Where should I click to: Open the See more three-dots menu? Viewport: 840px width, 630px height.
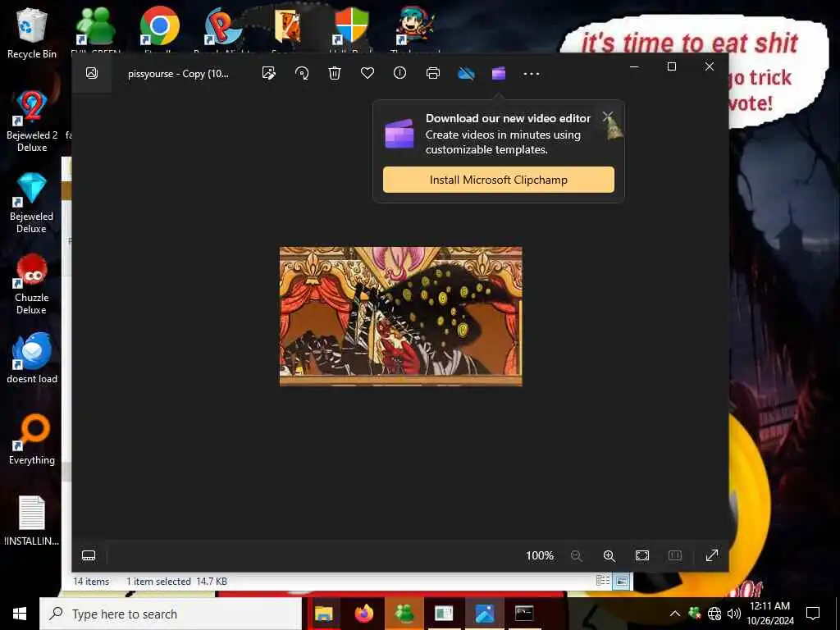(532, 73)
